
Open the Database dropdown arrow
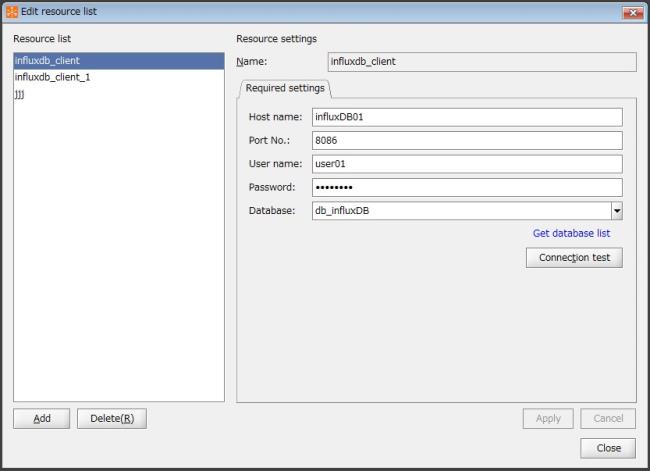coord(617,211)
